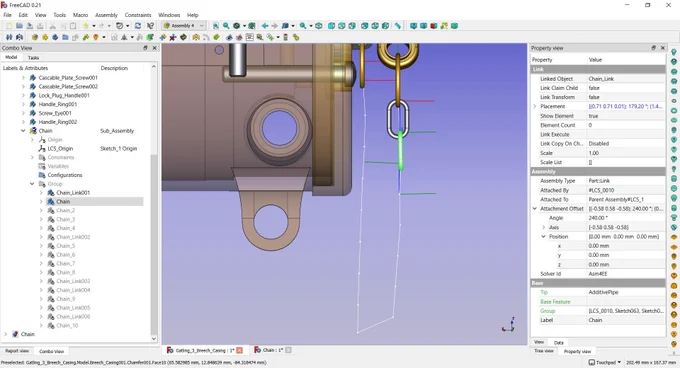680x368 pixels.
Task: Click the Rear view cube icon
Action: [x=365, y=26]
